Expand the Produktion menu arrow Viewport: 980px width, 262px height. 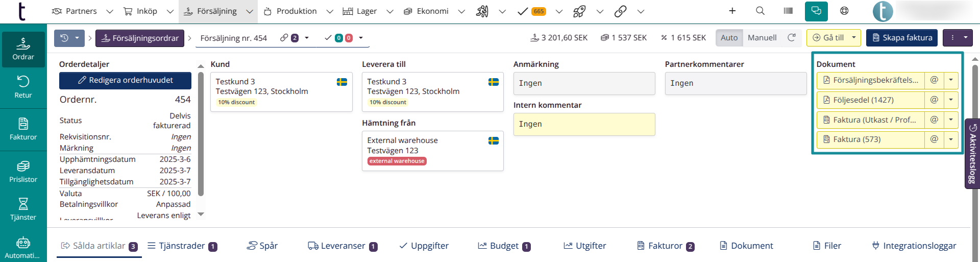pos(329,11)
